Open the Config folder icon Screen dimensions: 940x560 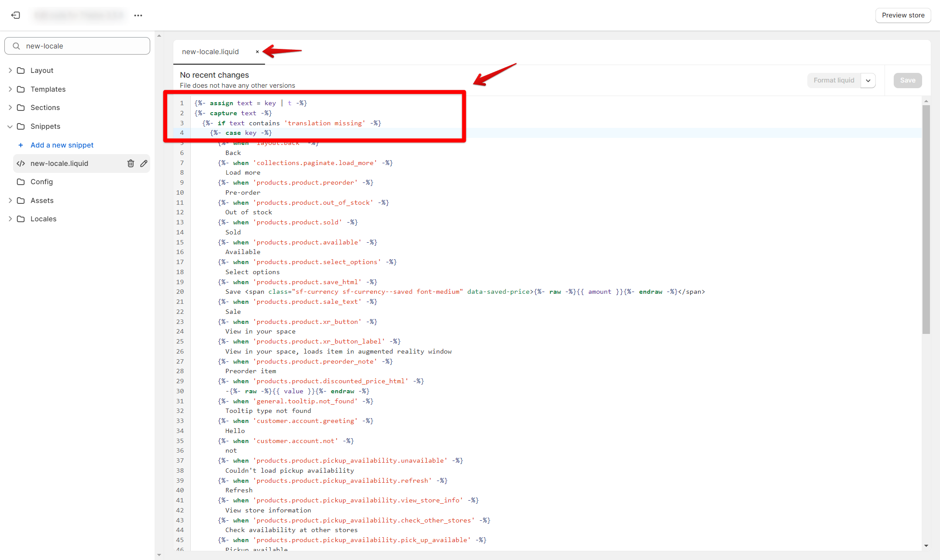(21, 182)
